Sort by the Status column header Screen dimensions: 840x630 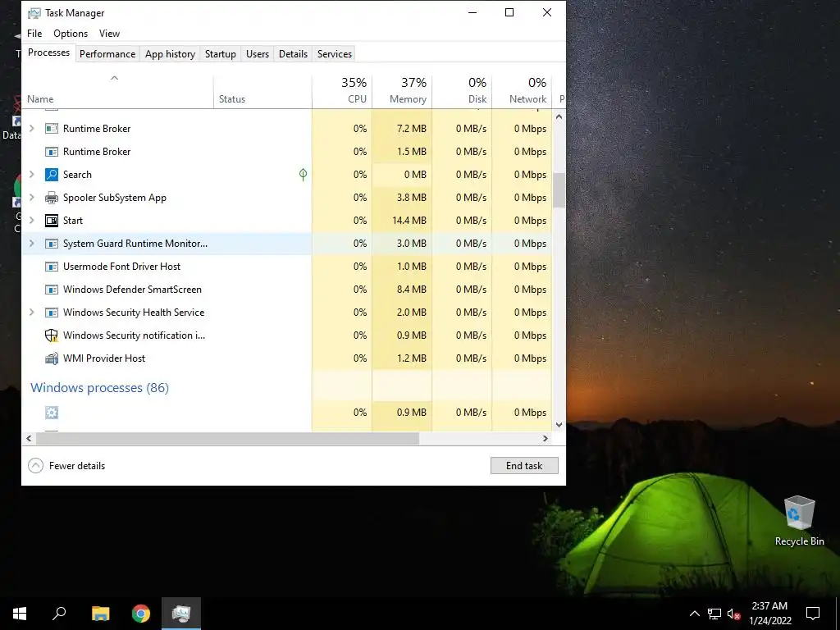[262, 91]
